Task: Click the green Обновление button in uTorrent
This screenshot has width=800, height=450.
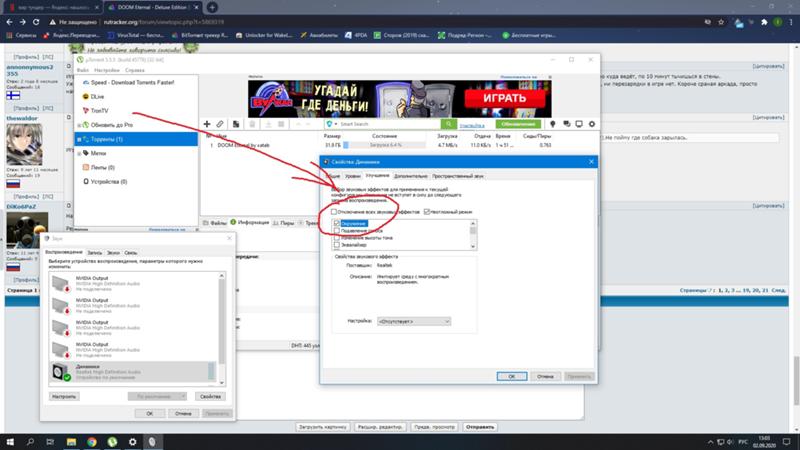Action: point(518,124)
